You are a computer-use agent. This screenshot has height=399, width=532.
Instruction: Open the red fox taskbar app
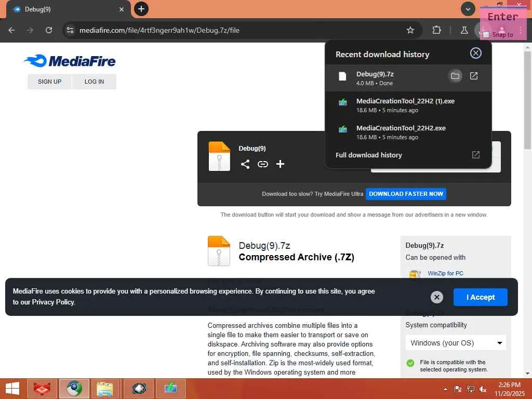(42, 389)
